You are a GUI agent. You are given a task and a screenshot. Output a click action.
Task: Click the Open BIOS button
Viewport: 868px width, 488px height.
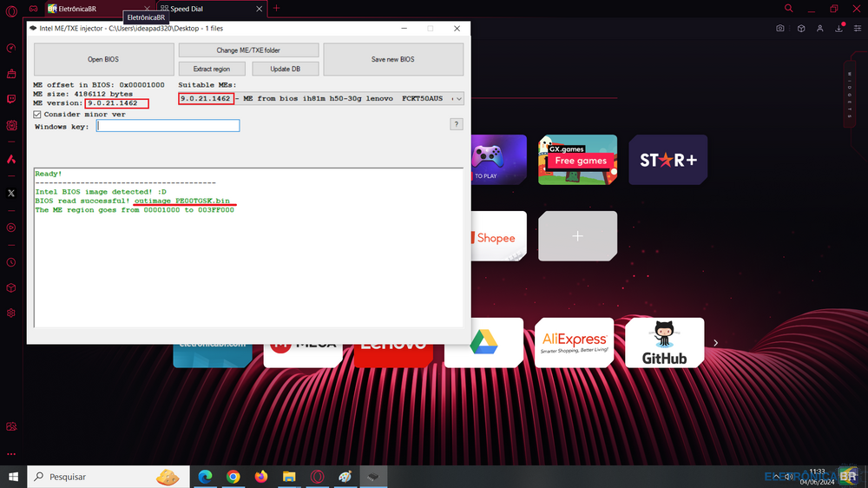(x=103, y=60)
